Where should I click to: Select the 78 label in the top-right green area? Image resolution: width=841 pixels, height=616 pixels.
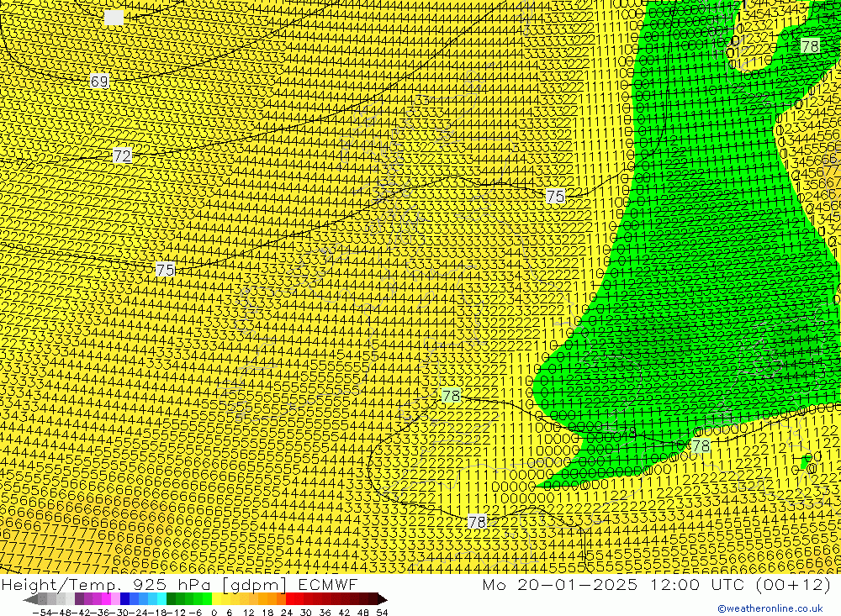click(x=810, y=46)
